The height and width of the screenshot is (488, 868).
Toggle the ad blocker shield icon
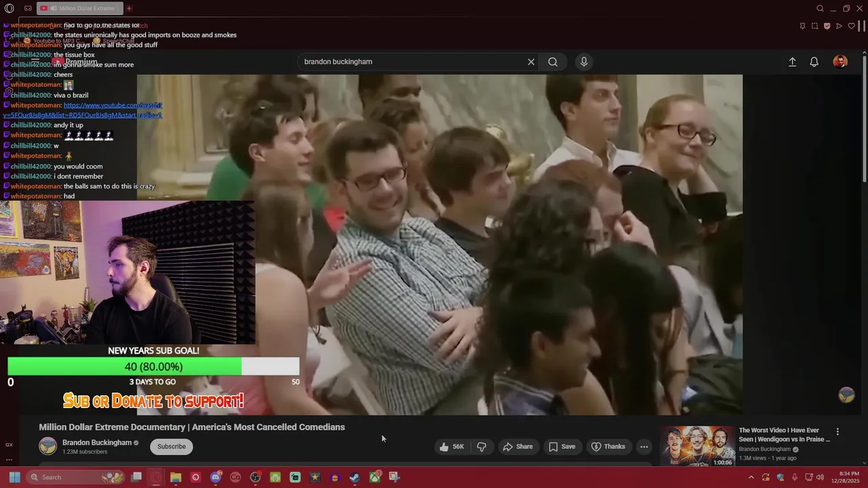click(827, 26)
